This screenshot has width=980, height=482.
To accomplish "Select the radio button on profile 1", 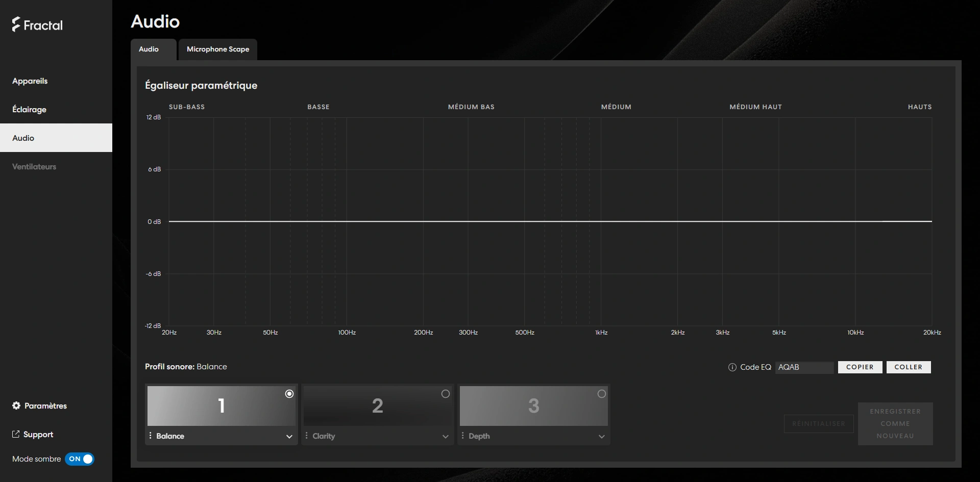I will coord(289,394).
